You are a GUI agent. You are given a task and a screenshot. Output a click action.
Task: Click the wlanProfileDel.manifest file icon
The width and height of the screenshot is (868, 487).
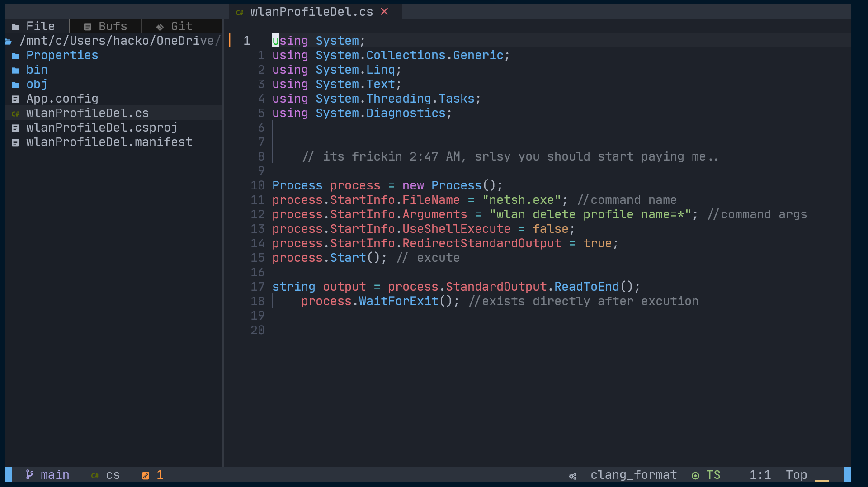tap(15, 142)
